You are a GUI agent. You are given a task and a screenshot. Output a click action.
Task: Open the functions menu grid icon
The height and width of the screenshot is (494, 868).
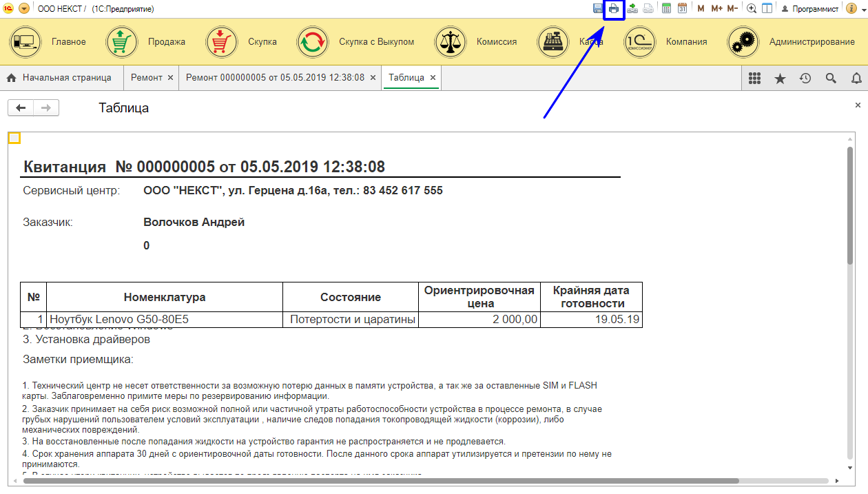pyautogui.click(x=754, y=79)
